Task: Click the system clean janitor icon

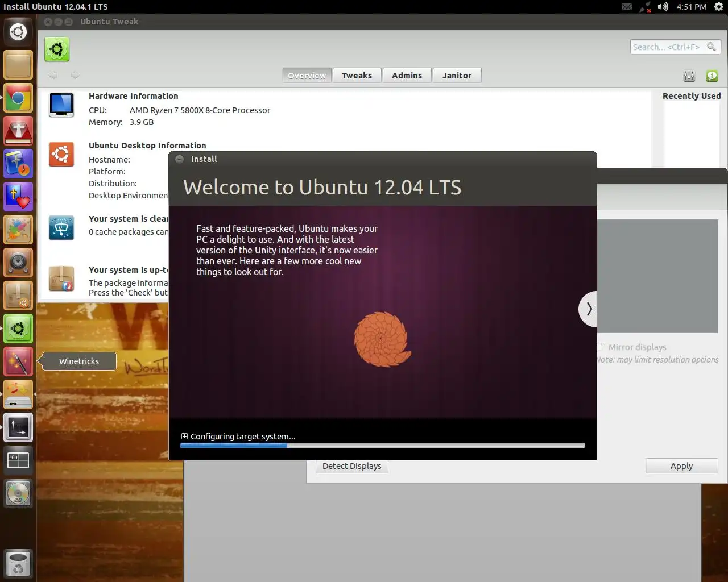Action: click(x=61, y=228)
